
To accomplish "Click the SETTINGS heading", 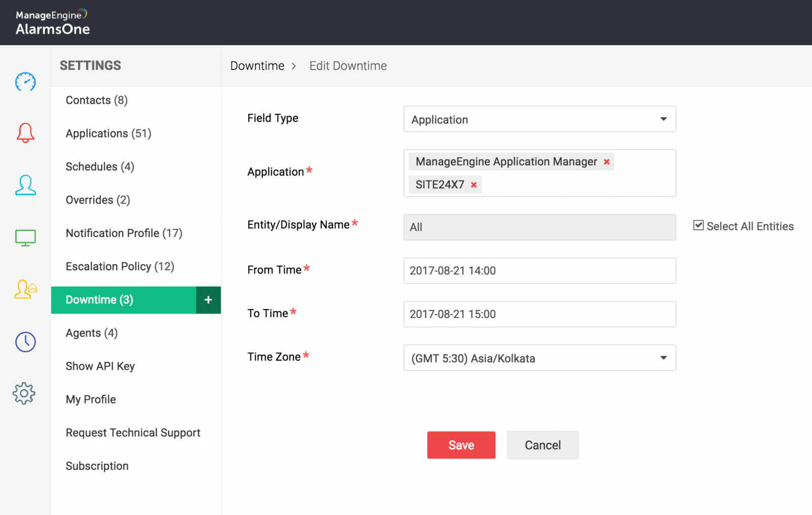I will tap(90, 65).
